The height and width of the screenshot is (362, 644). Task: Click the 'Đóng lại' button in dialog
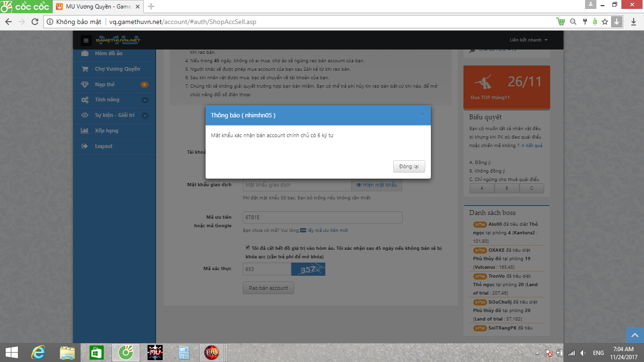point(409,167)
